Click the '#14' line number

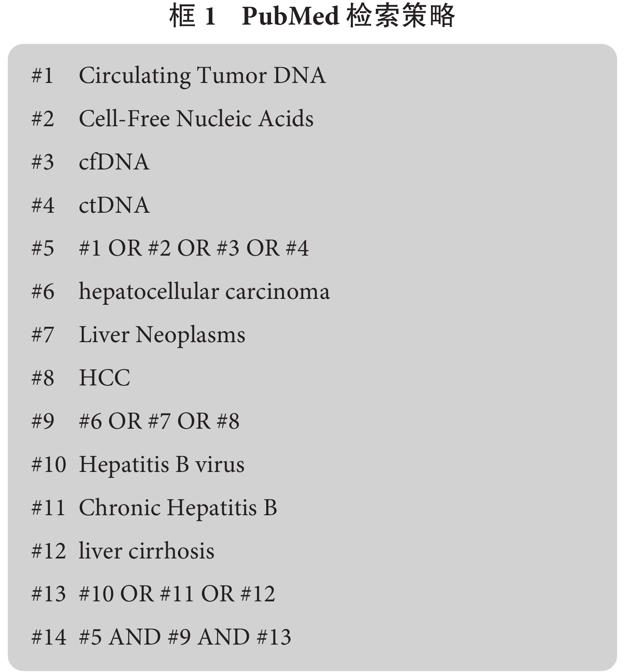point(49,637)
